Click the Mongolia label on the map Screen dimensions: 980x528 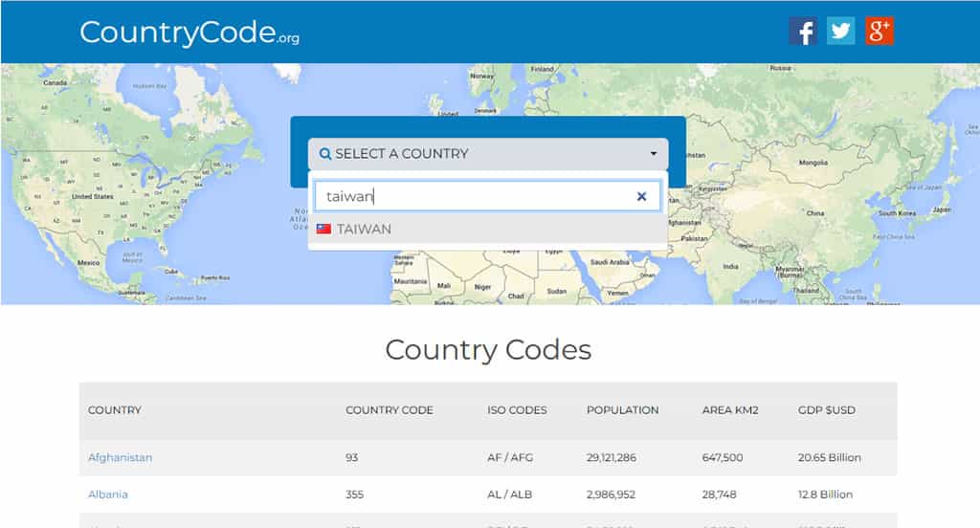click(813, 163)
